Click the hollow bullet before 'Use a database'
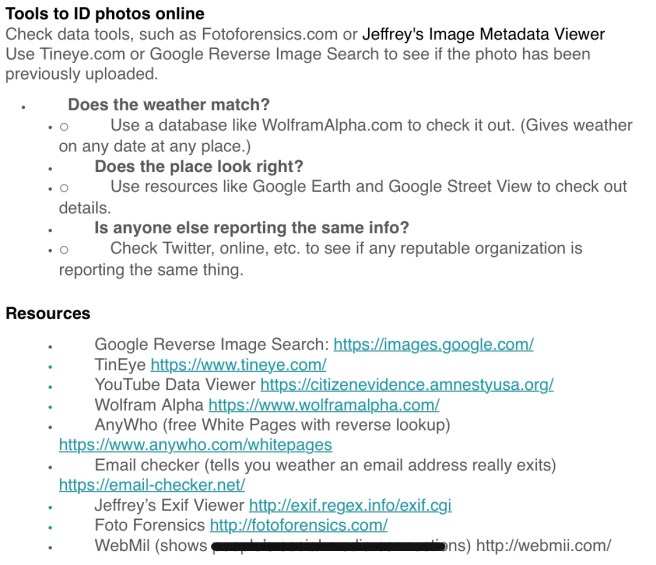656x565 pixels. 64,127
